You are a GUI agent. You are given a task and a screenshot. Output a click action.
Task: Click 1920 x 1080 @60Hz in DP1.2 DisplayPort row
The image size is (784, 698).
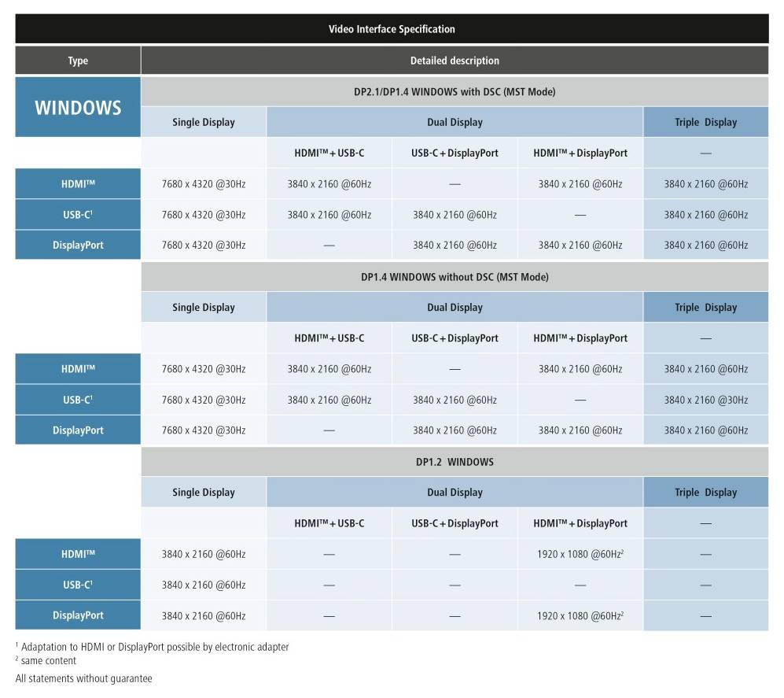pos(580,615)
